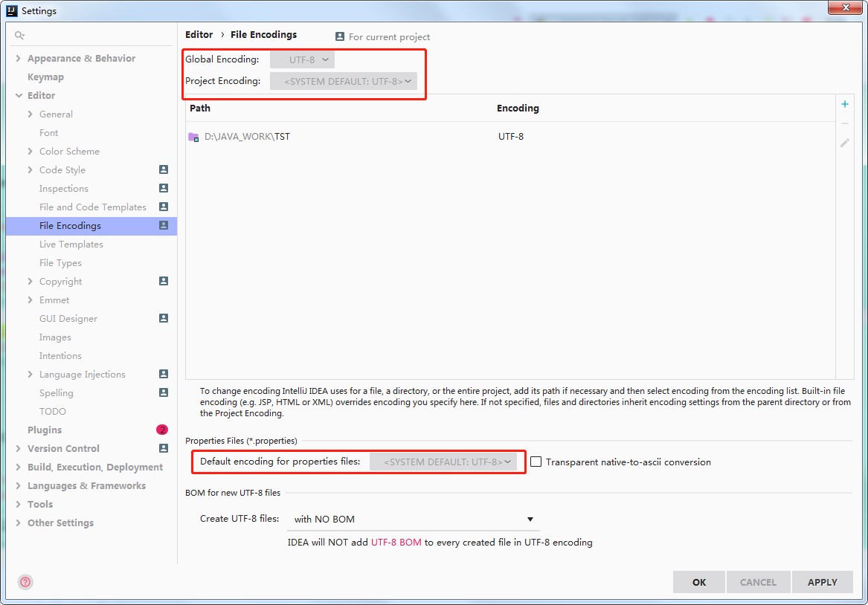Open the Global Encoding dropdown
868x605 pixels.
click(x=302, y=59)
